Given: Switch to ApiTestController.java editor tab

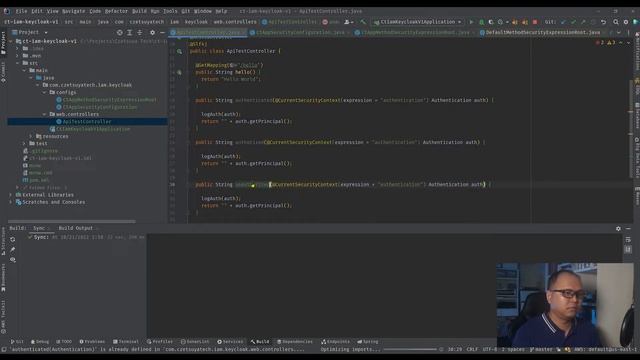Looking at the screenshot, I should coord(208,32).
